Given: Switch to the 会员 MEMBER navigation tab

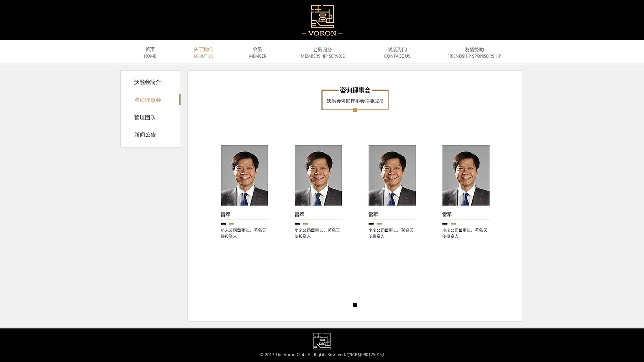Looking at the screenshot, I should click(x=258, y=52).
